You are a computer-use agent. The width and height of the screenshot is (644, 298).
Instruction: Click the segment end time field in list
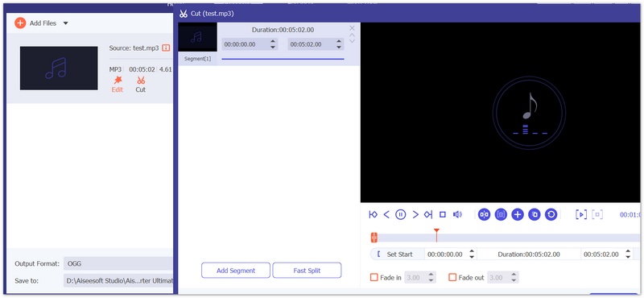[312, 44]
